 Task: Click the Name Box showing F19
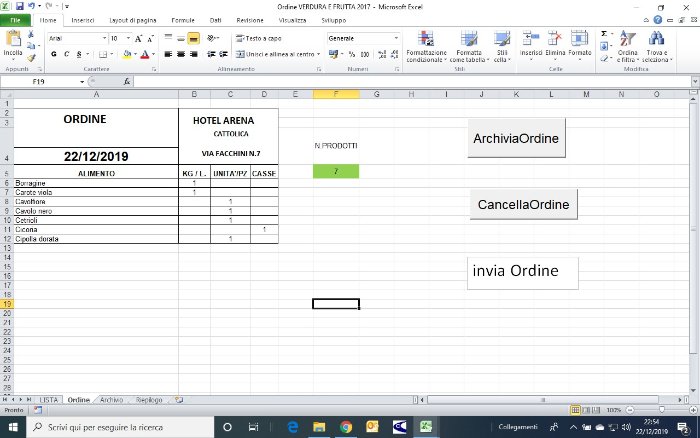[39, 82]
